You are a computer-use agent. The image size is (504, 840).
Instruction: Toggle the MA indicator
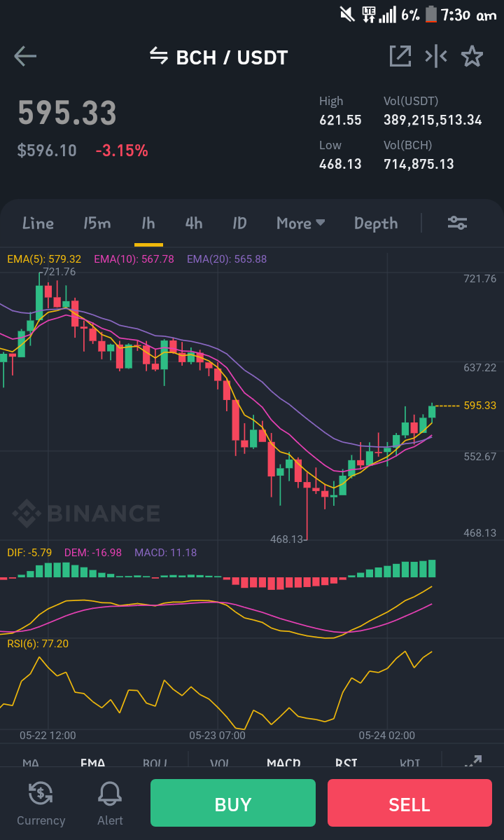(x=31, y=762)
